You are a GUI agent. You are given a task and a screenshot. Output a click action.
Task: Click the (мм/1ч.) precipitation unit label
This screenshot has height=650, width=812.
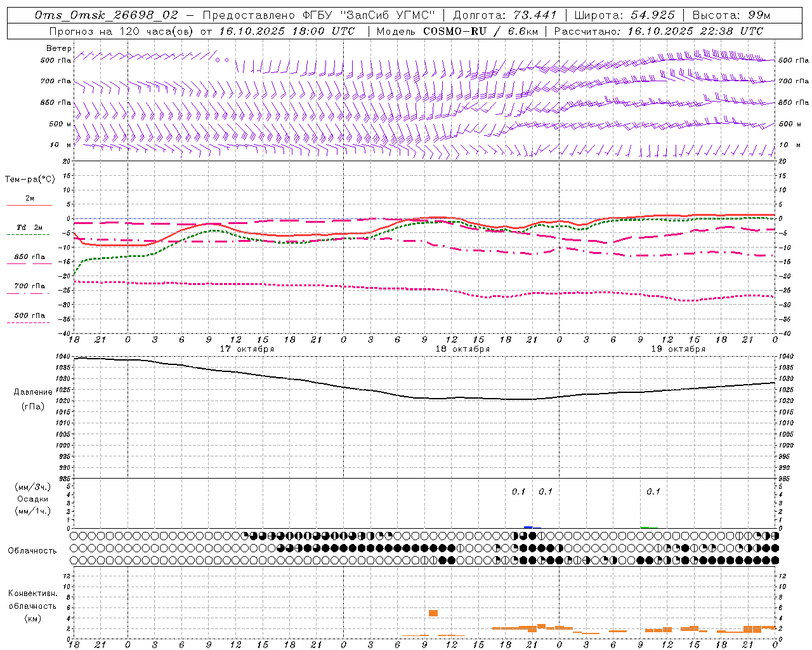(x=33, y=510)
